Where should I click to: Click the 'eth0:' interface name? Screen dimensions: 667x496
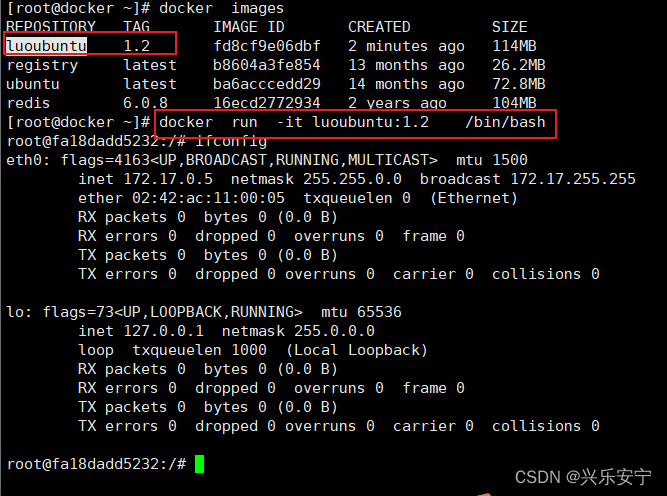[x=28, y=160]
